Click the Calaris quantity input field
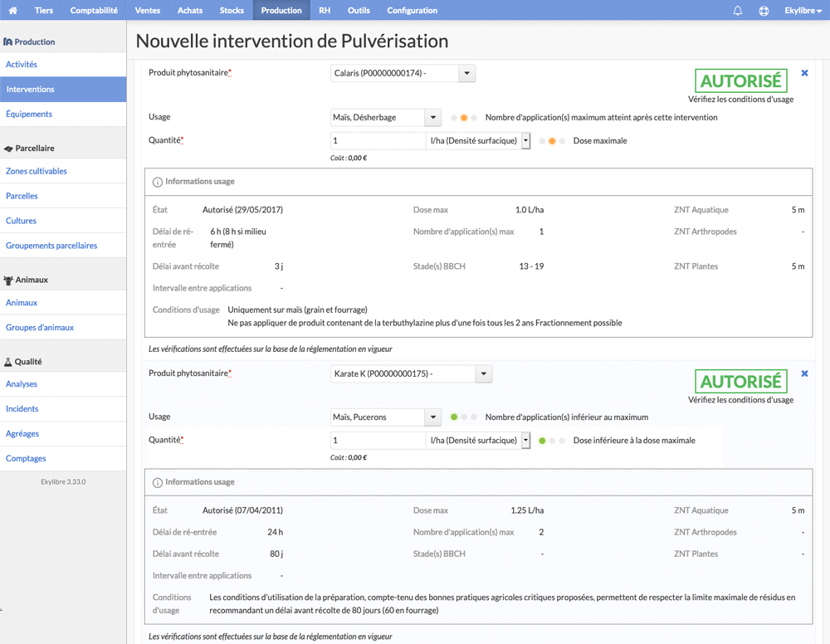The image size is (830, 644). click(x=378, y=141)
